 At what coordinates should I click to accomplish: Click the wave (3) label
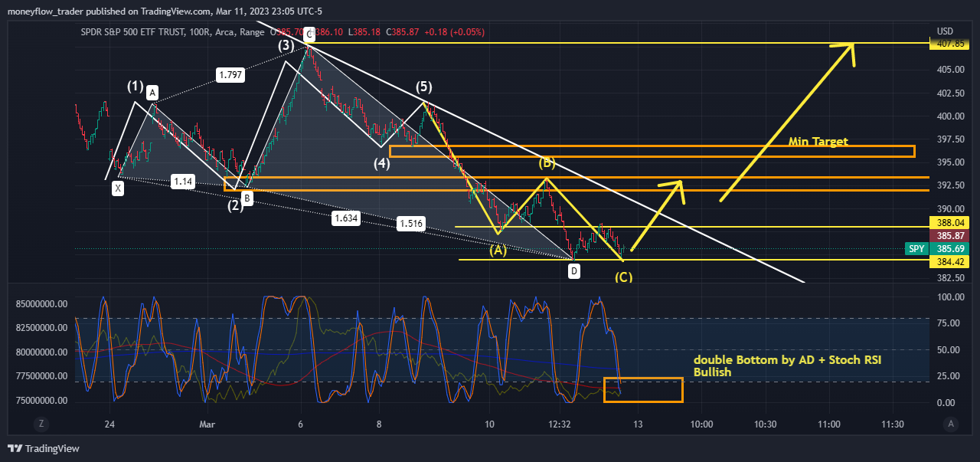pyautogui.click(x=286, y=46)
